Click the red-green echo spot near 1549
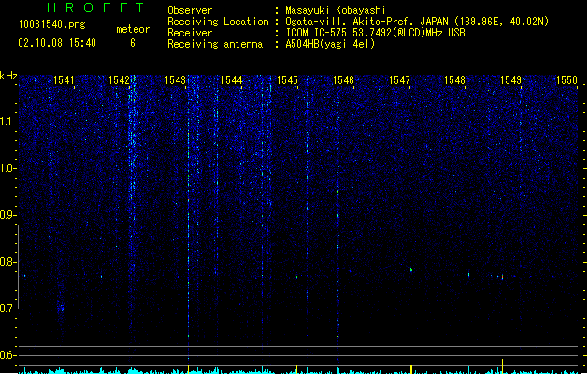The image size is (588, 374). (503, 277)
